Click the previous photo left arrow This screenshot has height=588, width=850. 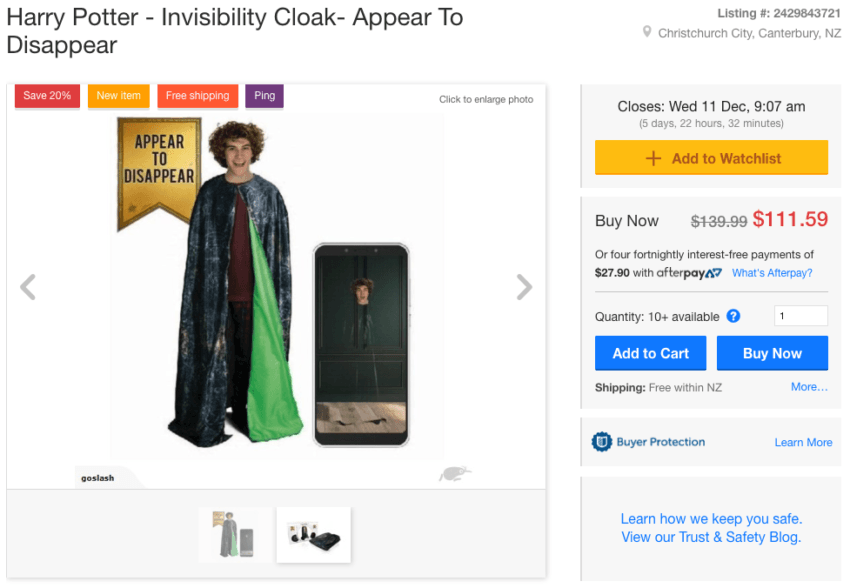tap(28, 288)
